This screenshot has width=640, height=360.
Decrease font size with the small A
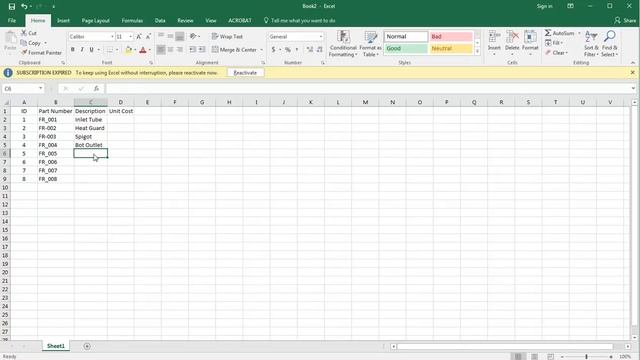pos(148,36)
